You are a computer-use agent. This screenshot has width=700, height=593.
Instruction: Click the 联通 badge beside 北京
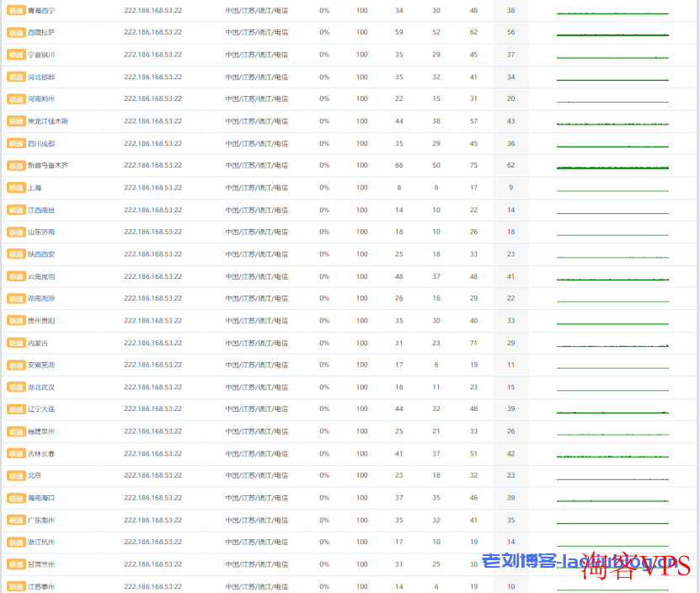coord(16,476)
